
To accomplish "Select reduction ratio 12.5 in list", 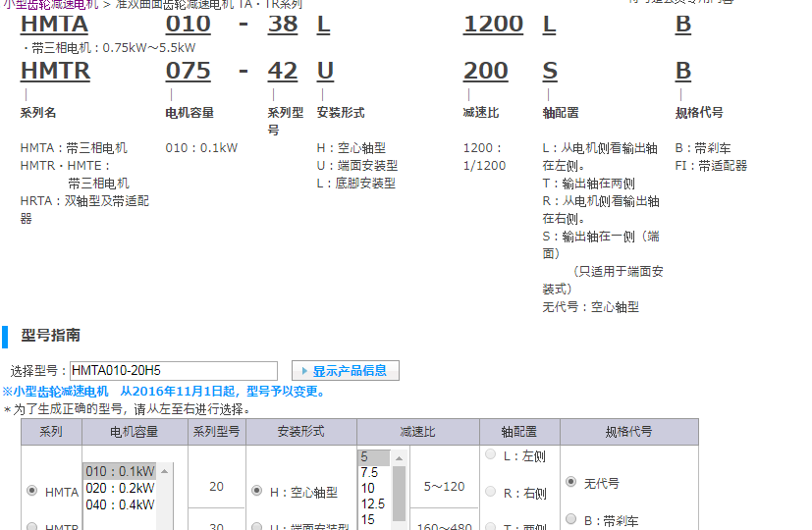I will [374, 503].
